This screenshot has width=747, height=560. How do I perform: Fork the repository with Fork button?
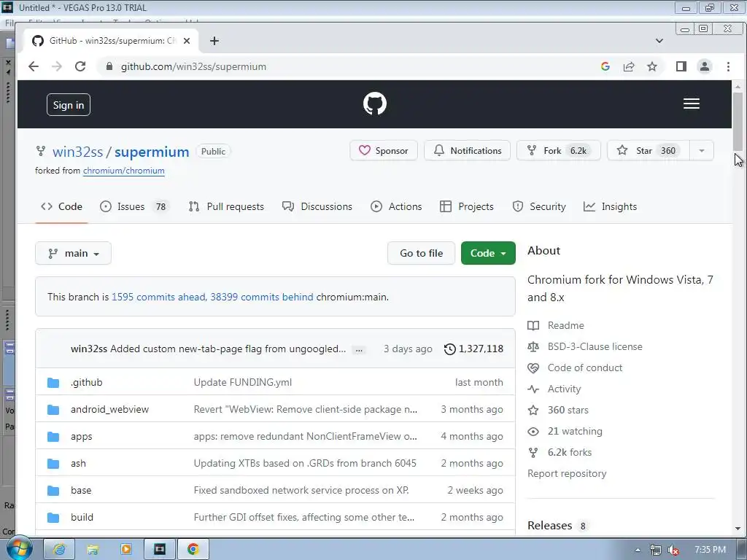click(x=558, y=150)
